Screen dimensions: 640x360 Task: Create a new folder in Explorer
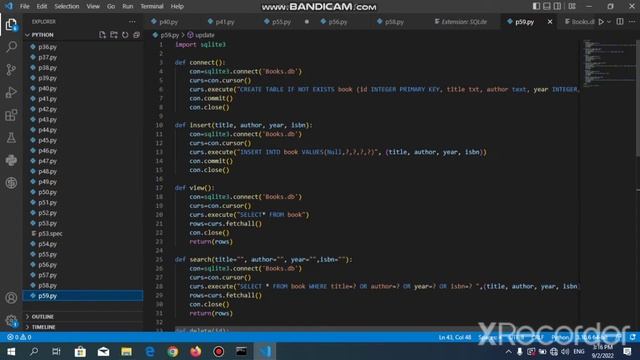[x=113, y=35]
